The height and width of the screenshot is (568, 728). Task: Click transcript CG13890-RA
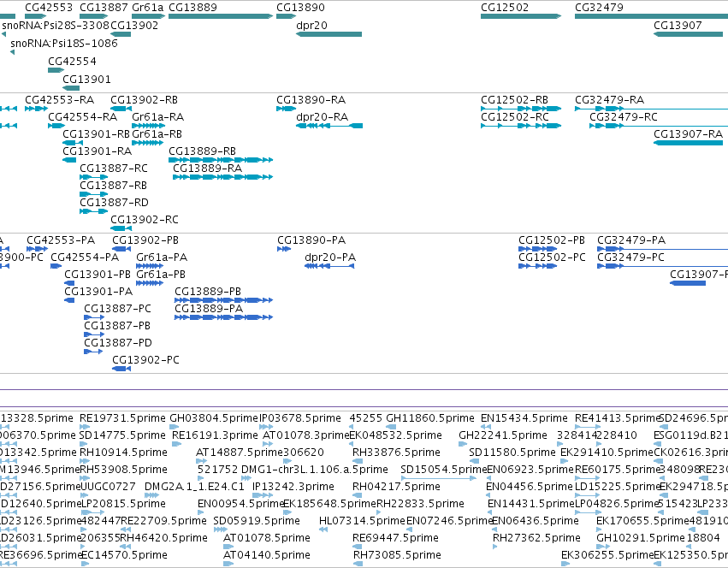click(286, 109)
